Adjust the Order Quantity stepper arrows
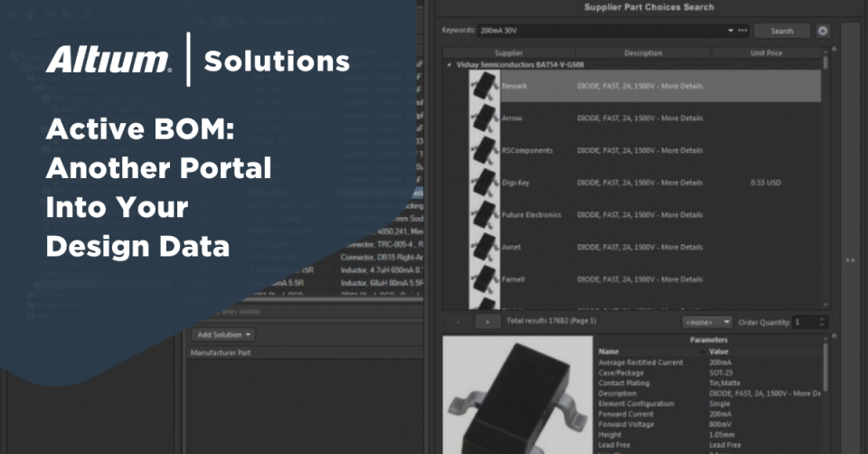Image resolution: width=868 pixels, height=454 pixels. (x=821, y=322)
